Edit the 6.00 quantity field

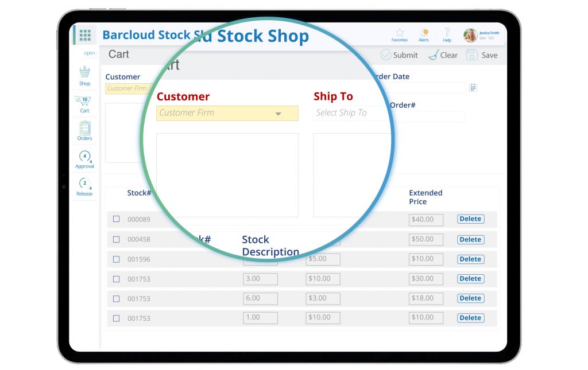click(260, 298)
